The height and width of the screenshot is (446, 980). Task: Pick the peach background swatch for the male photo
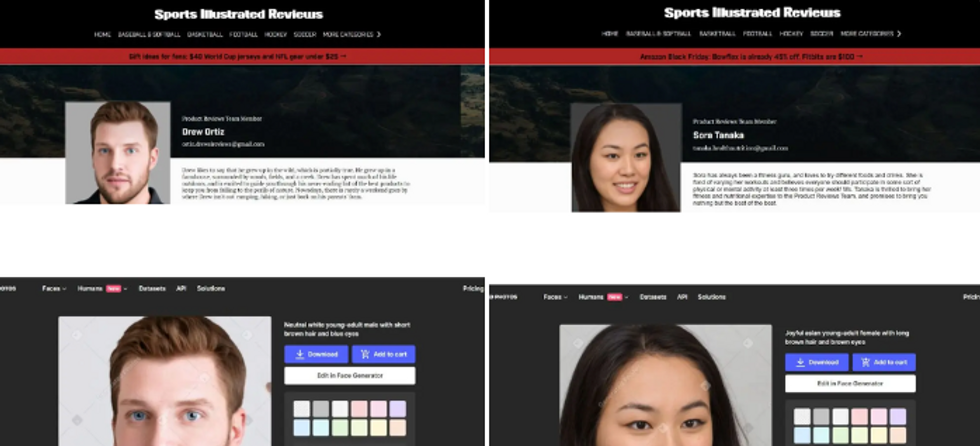pos(398,428)
